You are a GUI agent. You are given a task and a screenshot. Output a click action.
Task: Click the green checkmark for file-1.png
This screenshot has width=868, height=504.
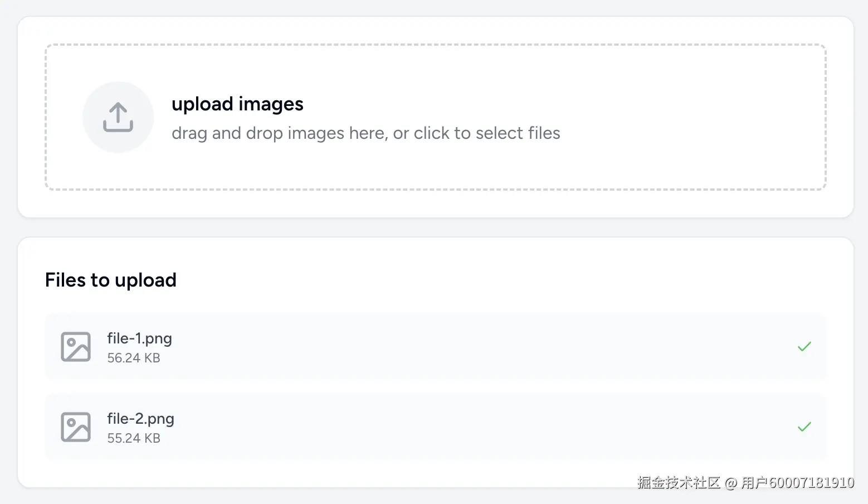804,347
